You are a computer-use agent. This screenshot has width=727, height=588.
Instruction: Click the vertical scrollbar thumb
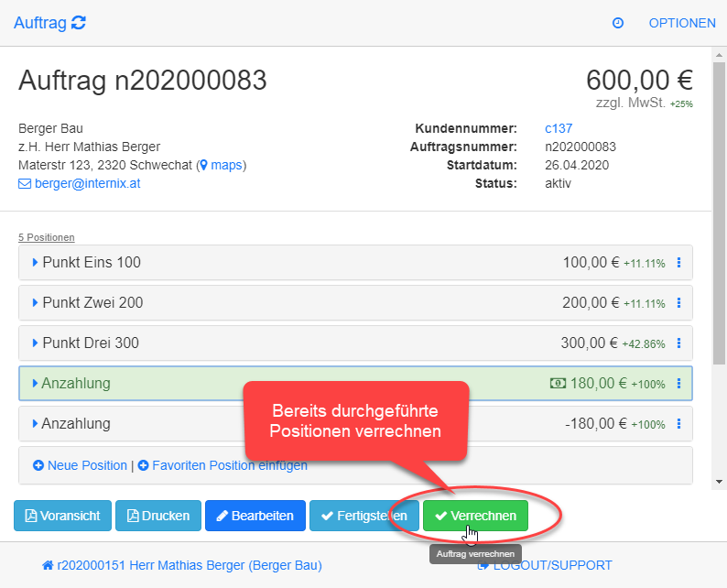tap(719, 213)
